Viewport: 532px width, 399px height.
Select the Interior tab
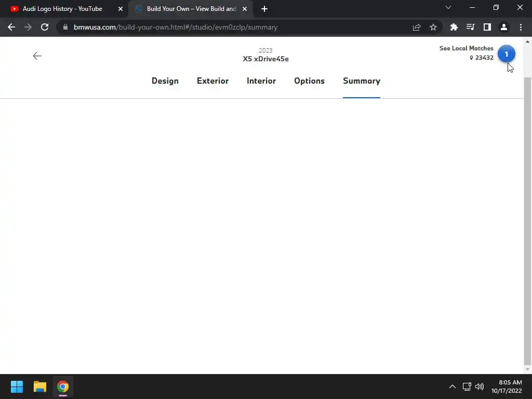tap(261, 81)
